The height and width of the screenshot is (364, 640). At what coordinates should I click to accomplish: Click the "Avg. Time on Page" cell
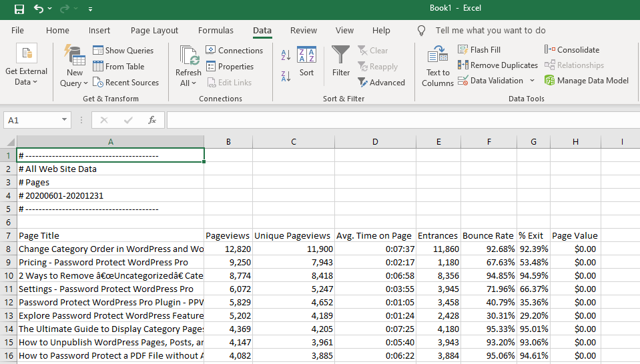tap(375, 235)
